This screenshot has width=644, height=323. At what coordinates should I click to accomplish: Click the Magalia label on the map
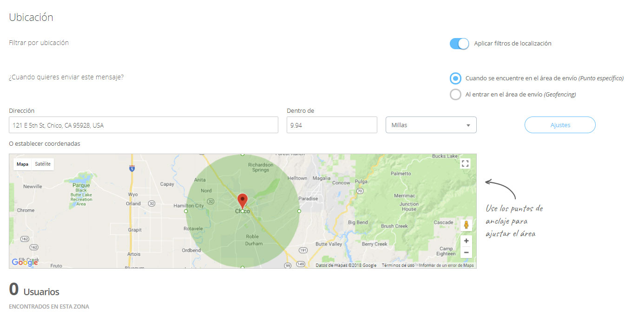322,178
